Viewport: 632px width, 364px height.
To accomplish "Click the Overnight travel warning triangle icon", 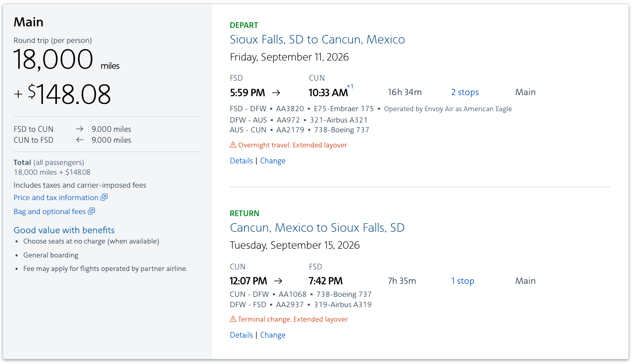I will click(x=233, y=145).
